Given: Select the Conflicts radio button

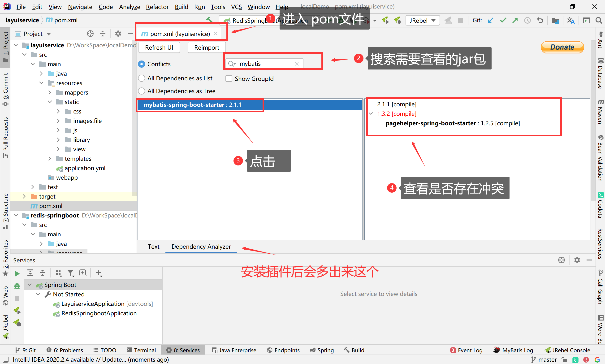Looking at the screenshot, I should click(x=142, y=64).
